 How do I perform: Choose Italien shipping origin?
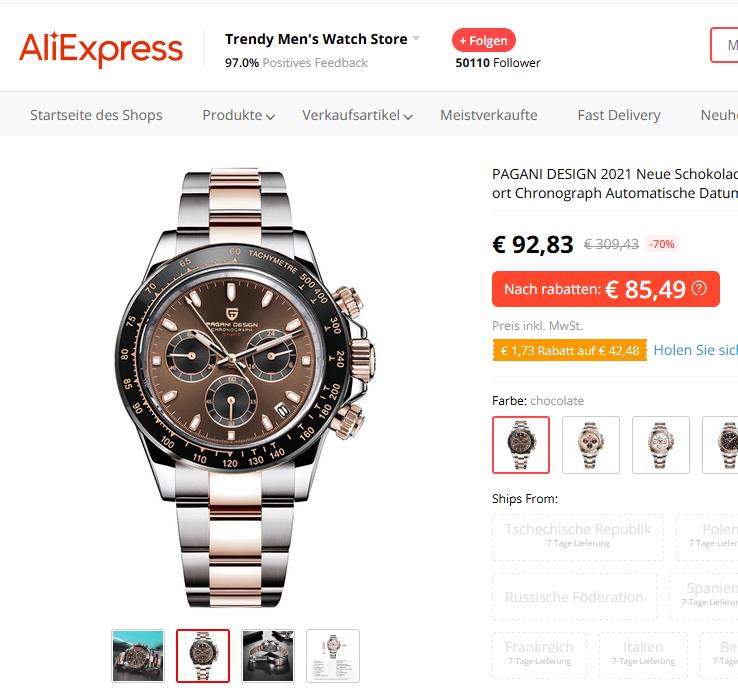coord(643,655)
